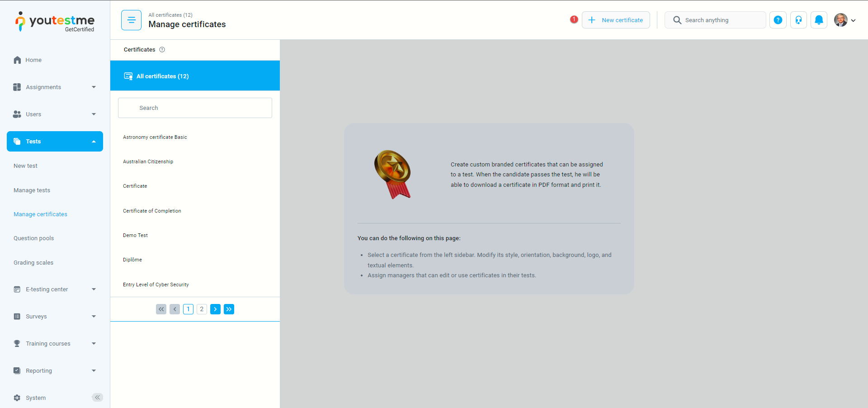Select the Diplôme certificate
The width and height of the screenshot is (868, 408).
[132, 260]
